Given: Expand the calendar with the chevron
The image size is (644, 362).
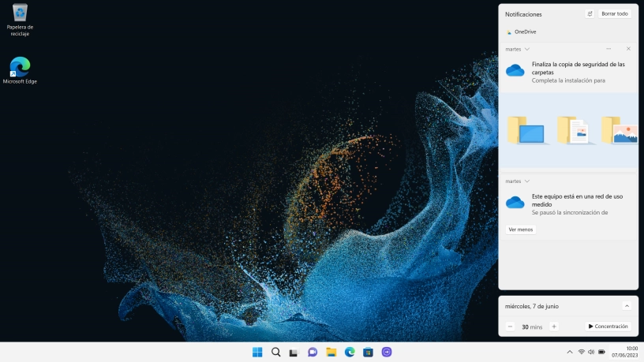Looking at the screenshot, I should coord(627,306).
